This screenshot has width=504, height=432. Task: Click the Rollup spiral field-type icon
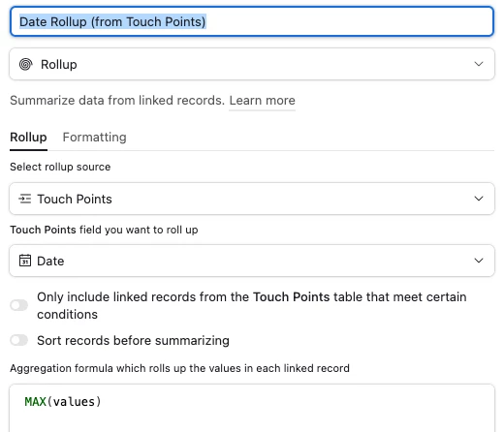(25, 64)
